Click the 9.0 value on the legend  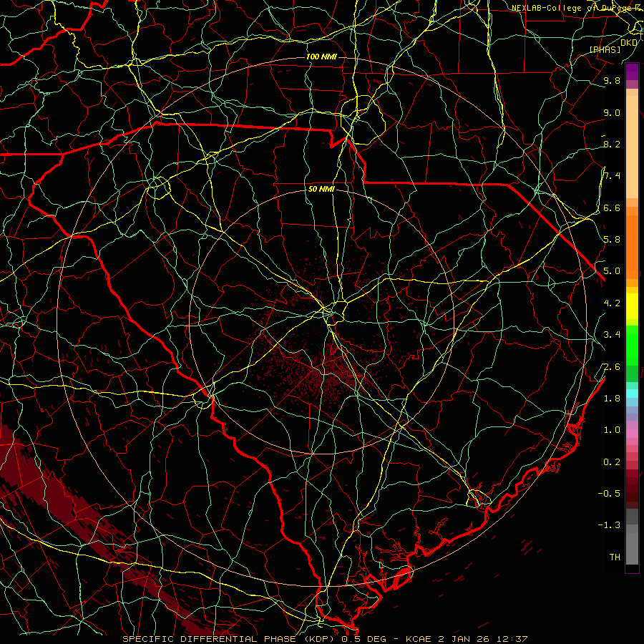pyautogui.click(x=612, y=113)
